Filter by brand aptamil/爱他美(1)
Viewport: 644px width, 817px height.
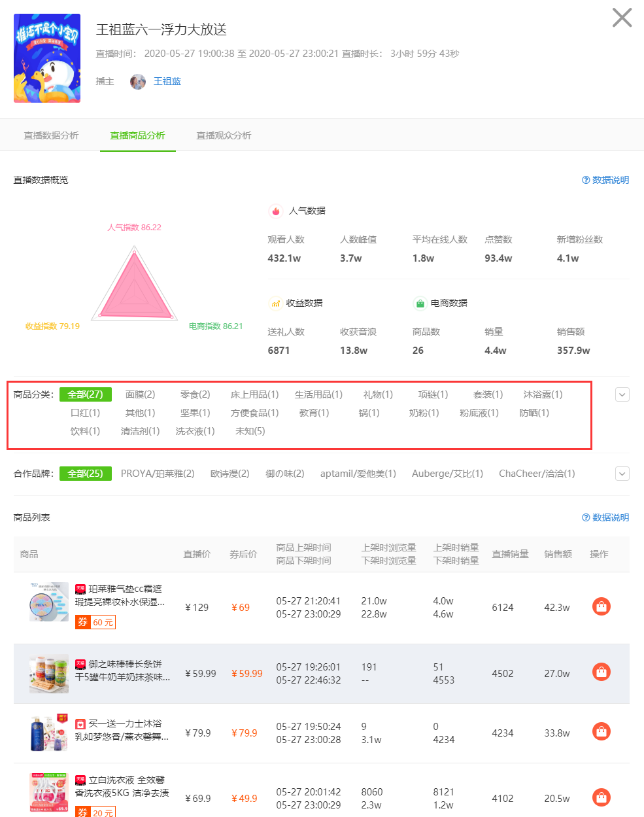358,474
